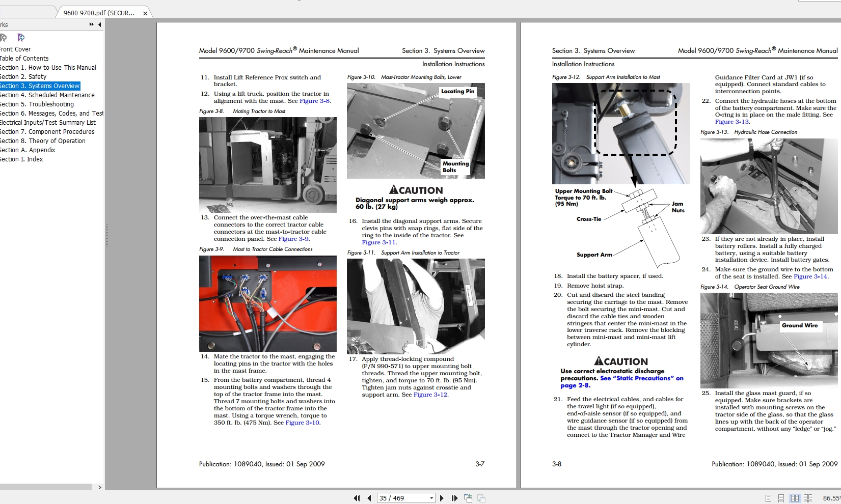Select the 9600 9700.pdf document tab
Image resolution: width=841 pixels, height=504 pixels.
click(x=99, y=12)
